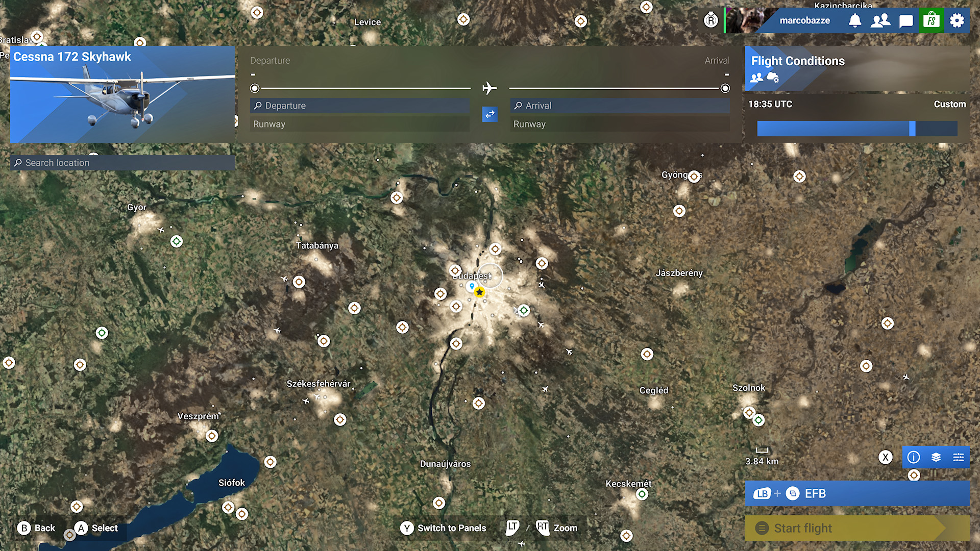
Task: Open the friends list icon
Action: point(880,21)
